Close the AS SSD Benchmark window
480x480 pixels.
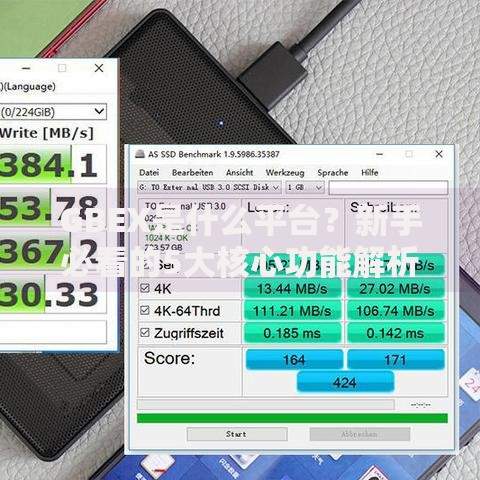439,154
